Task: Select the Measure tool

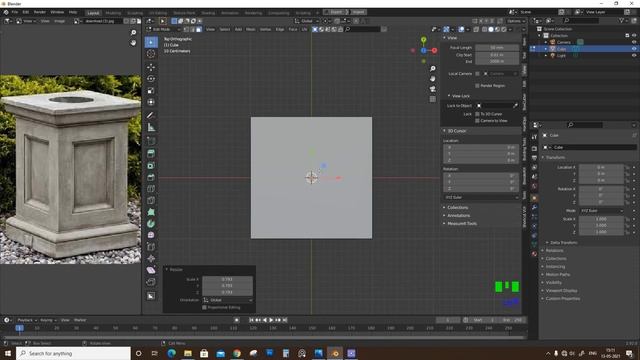Action: pos(151,127)
